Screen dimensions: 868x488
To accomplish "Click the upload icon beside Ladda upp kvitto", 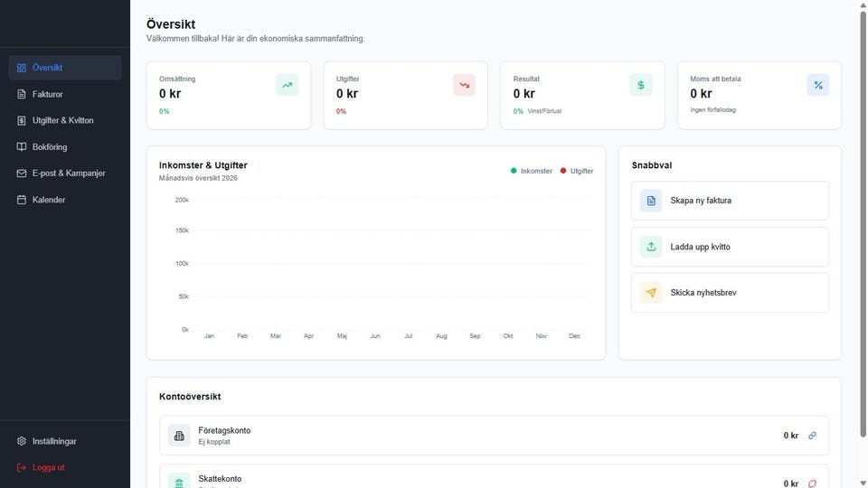I will [x=651, y=247].
